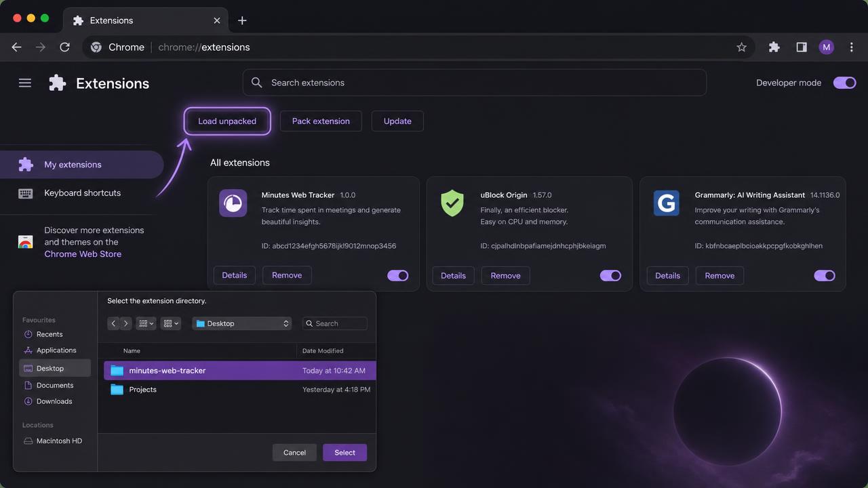This screenshot has height=488, width=868.
Task: Click the Projects folder icon
Action: point(117,390)
